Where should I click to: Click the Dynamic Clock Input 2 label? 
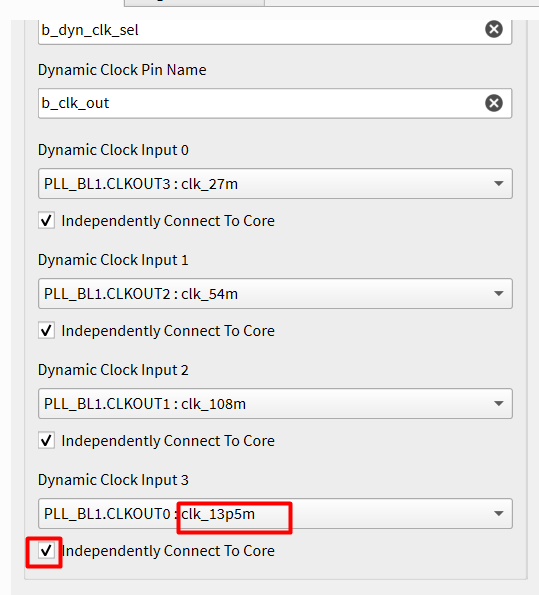click(113, 370)
